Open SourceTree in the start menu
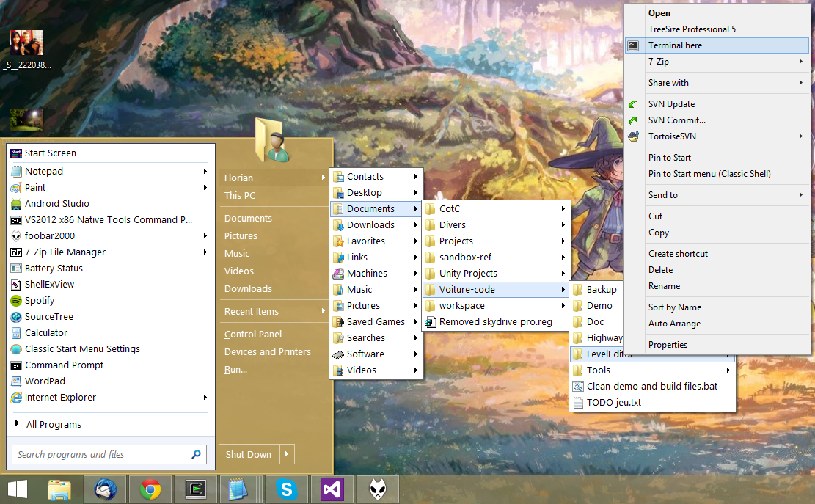 click(48, 317)
